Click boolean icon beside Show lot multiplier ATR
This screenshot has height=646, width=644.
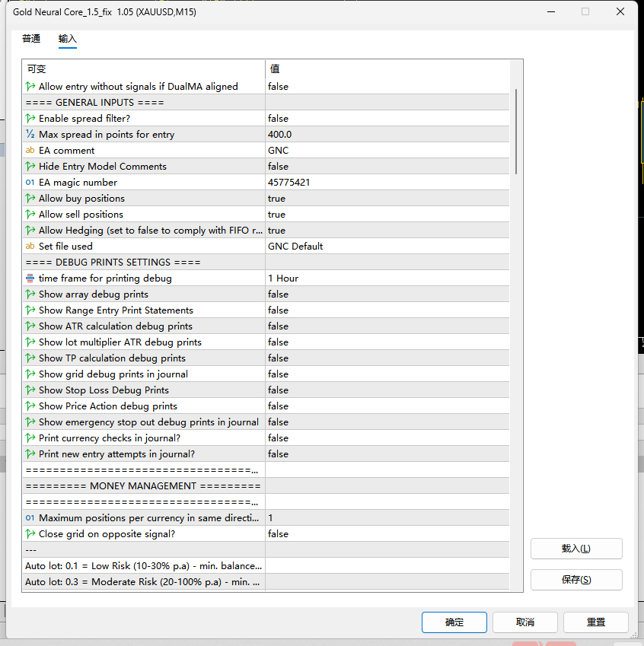click(x=30, y=342)
